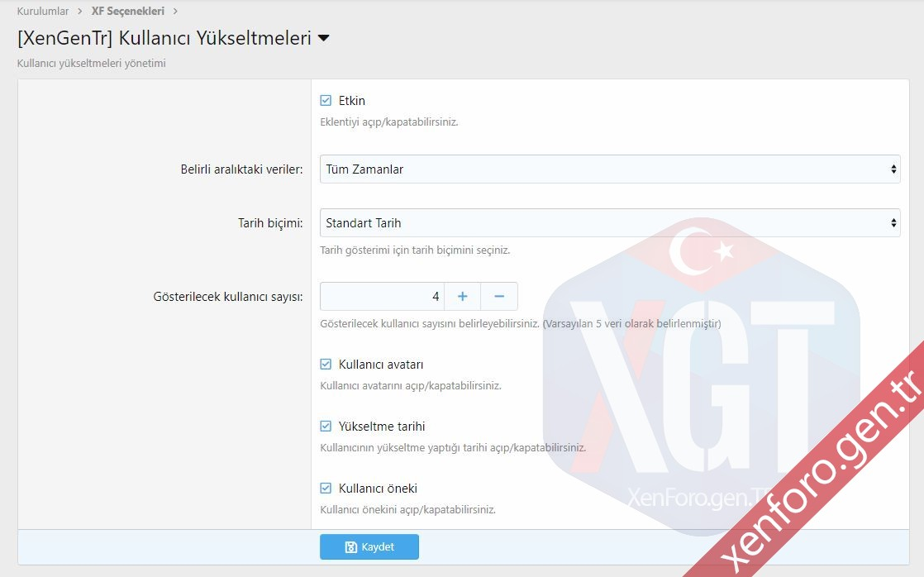Open the Tarih biçimi dropdown
Image resolution: width=924 pixels, height=577 pixels.
610,223
